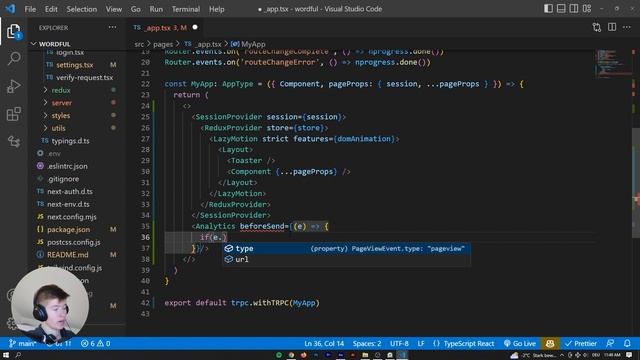Open the Terminal menu
The image size is (640, 360).
pos(186,9)
